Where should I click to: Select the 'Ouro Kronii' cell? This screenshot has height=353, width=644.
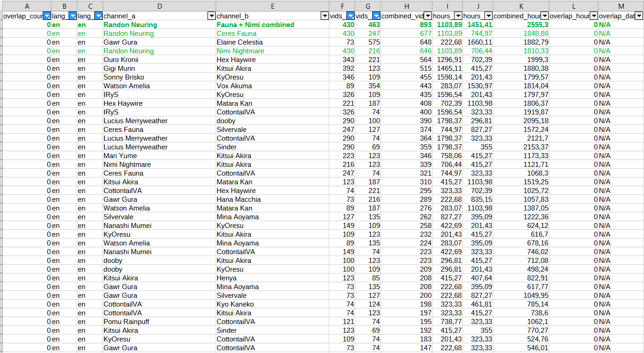click(x=160, y=60)
